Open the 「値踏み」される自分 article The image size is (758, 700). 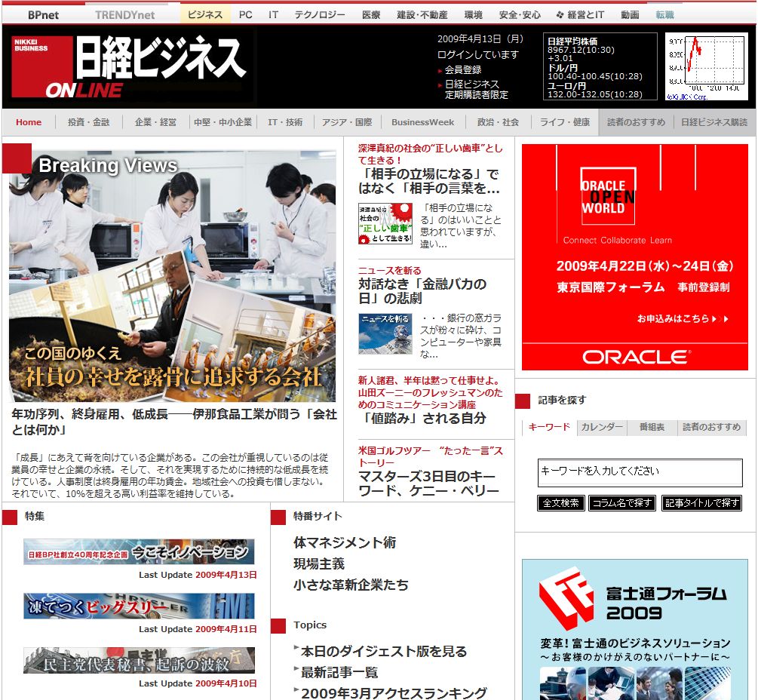tap(422, 418)
